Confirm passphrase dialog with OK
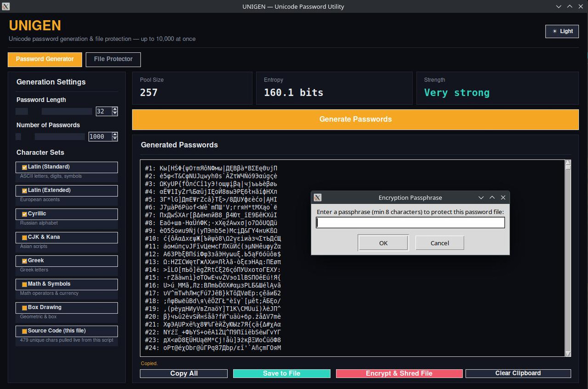The width and height of the screenshot is (588, 389). (x=383, y=243)
